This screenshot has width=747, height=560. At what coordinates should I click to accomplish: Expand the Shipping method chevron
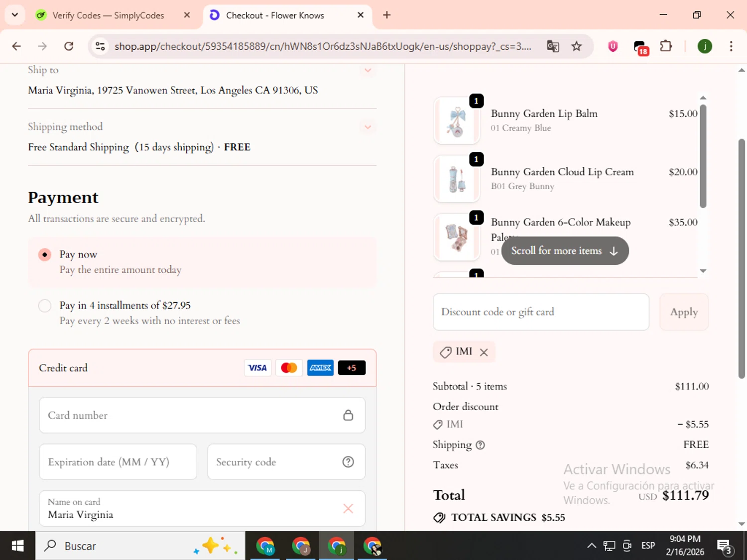[x=368, y=127]
